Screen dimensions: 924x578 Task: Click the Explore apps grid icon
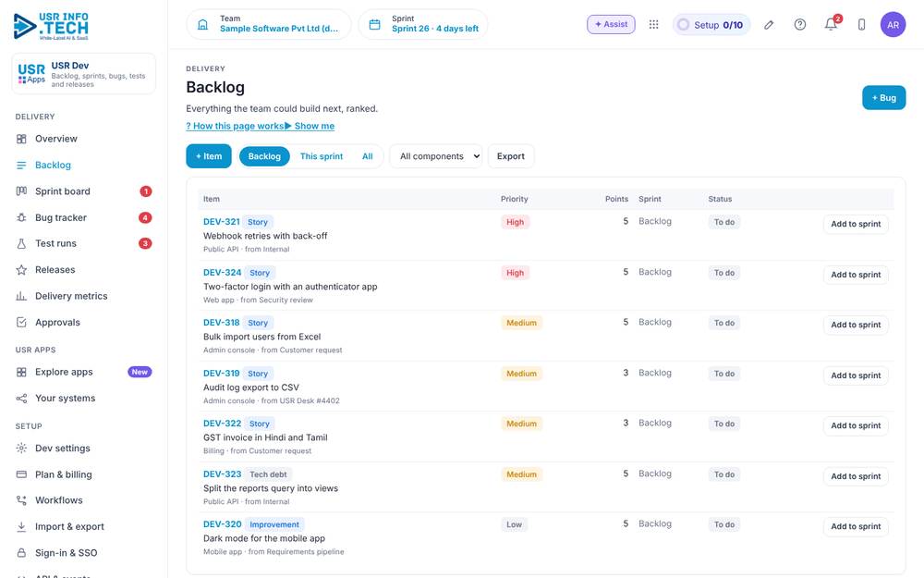(21, 372)
